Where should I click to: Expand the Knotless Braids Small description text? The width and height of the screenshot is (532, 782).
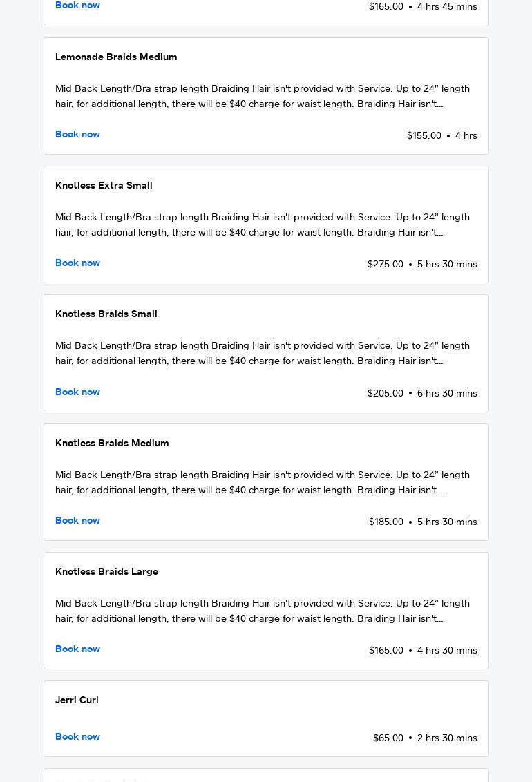(x=263, y=354)
